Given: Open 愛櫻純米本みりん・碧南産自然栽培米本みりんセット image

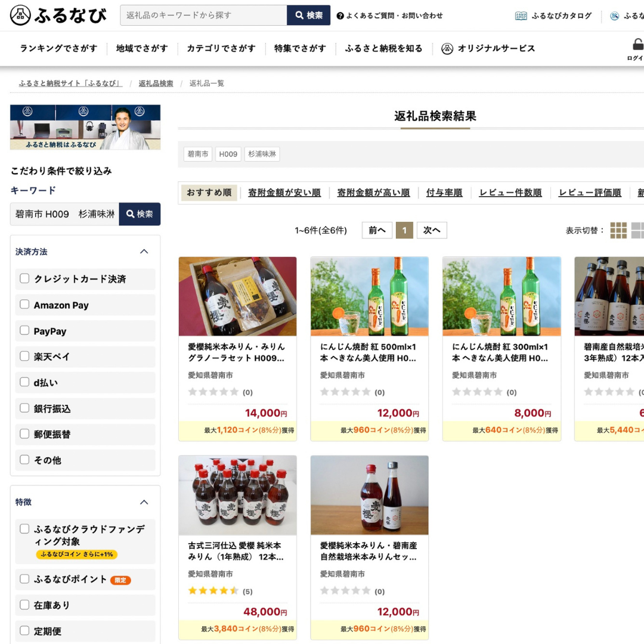Looking at the screenshot, I should (370, 496).
